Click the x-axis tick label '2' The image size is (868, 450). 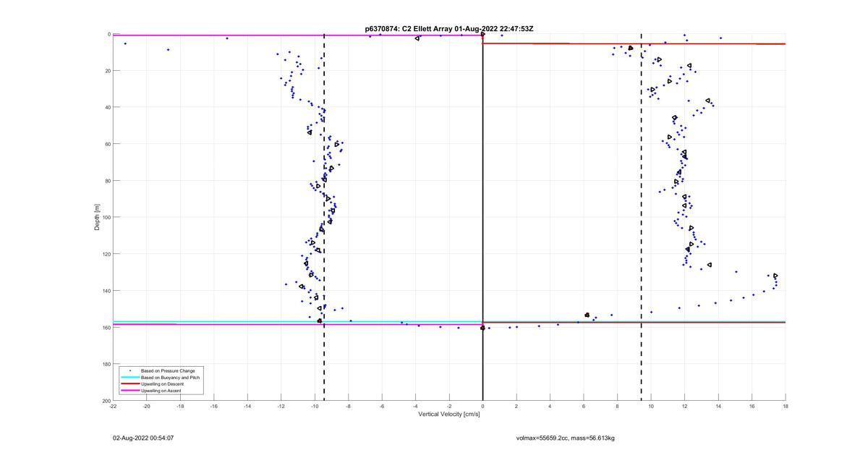[x=516, y=407]
